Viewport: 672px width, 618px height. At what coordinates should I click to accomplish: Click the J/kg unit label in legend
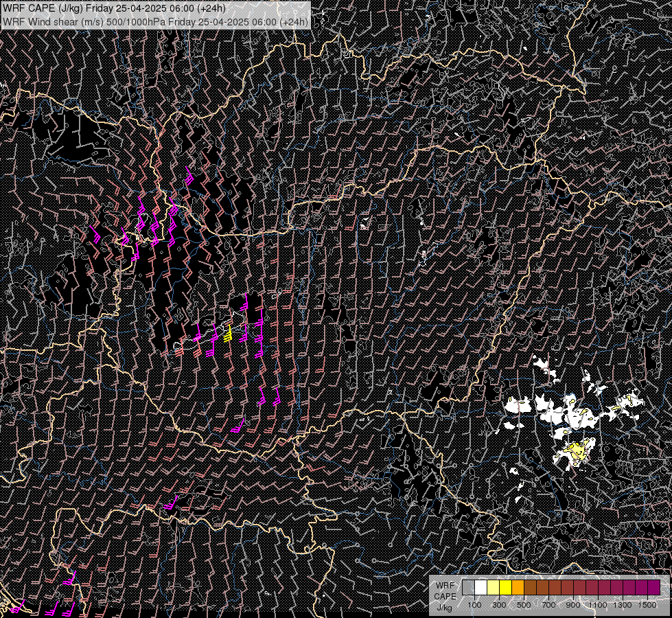(445, 608)
